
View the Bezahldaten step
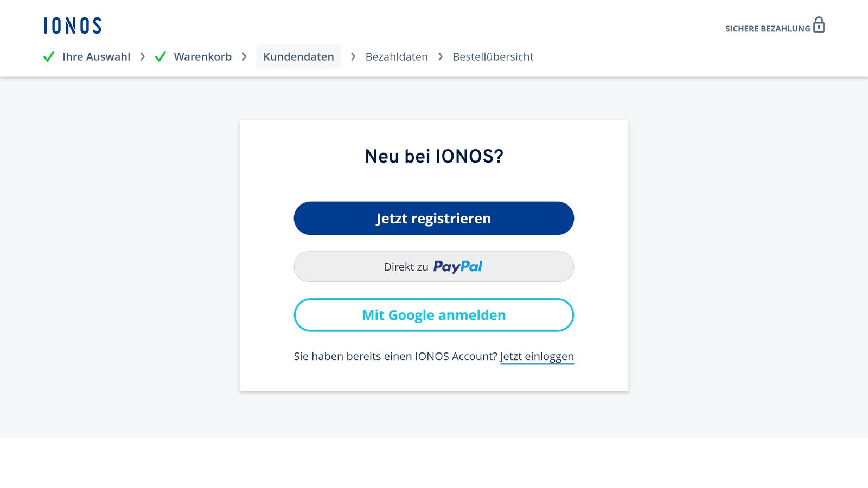(397, 56)
